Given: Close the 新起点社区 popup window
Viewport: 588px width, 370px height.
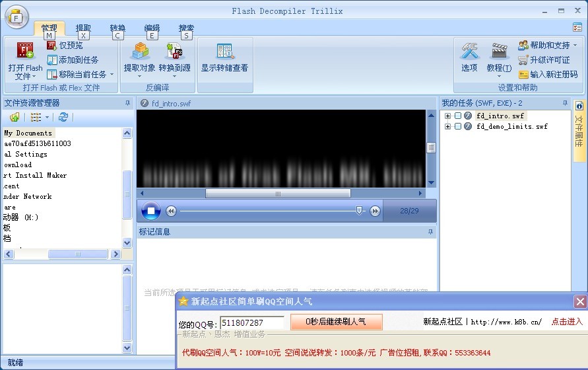Looking at the screenshot, I should [x=580, y=301].
